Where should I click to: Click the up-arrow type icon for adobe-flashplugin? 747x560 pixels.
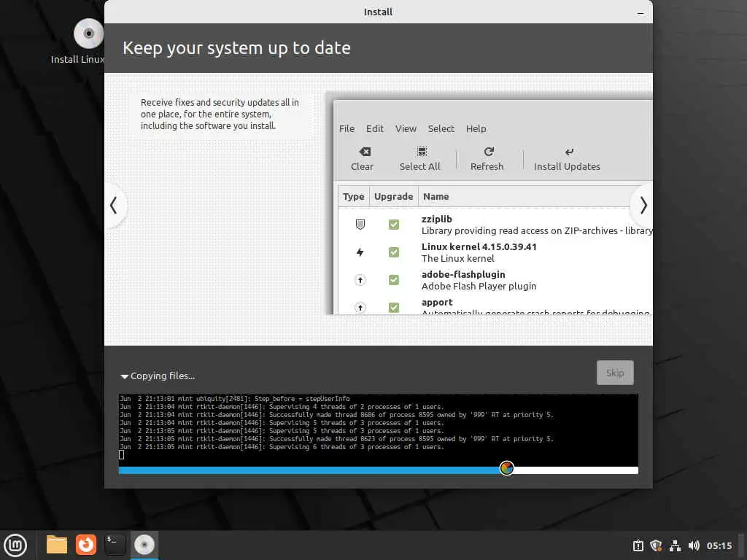360,280
